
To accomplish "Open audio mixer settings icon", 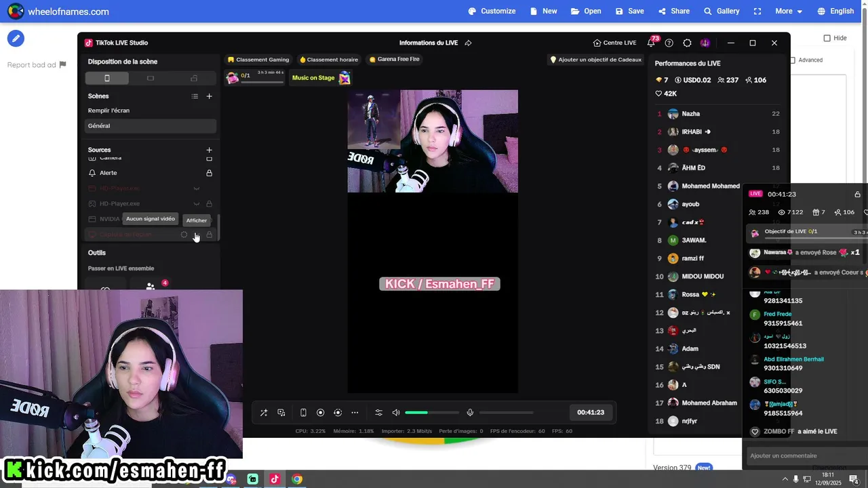I will pyautogui.click(x=379, y=413).
